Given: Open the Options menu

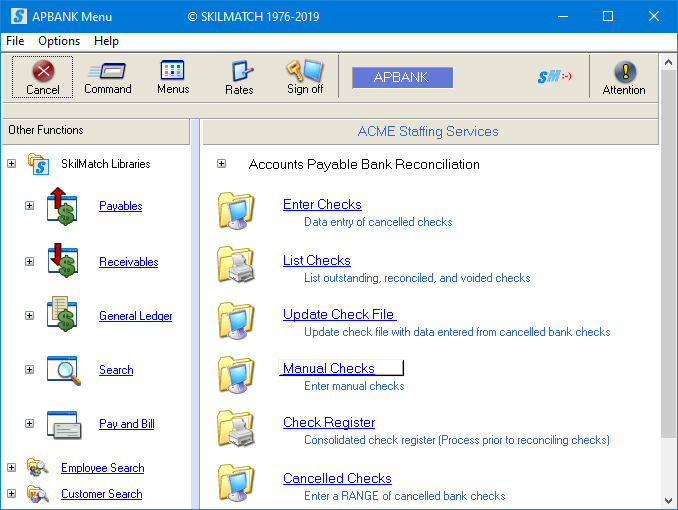Looking at the screenshot, I should coord(59,41).
